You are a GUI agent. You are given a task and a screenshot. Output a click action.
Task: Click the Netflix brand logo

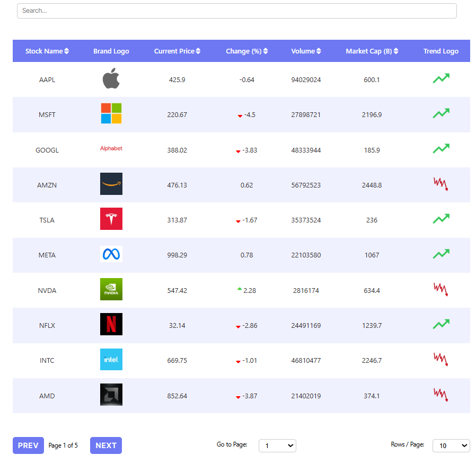tap(111, 324)
